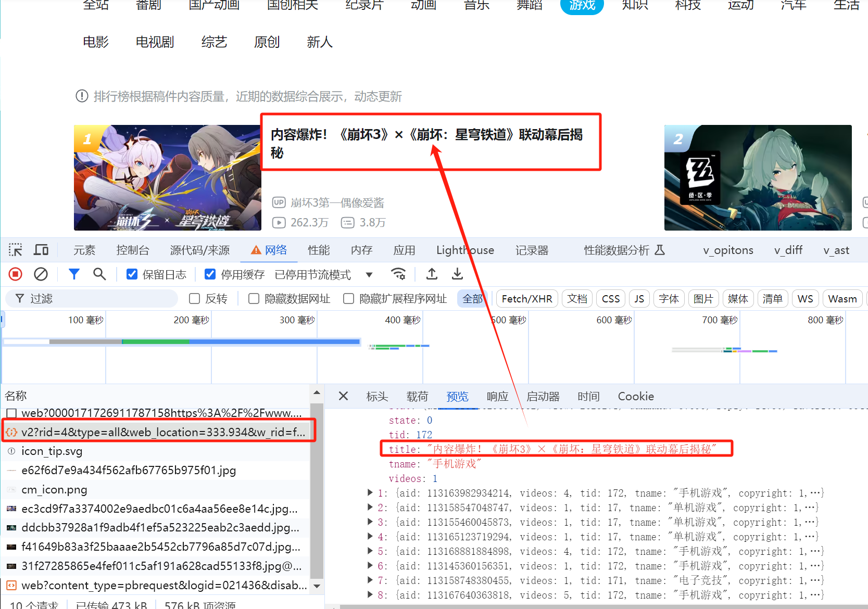Click the flask icon beside 性能数据分析
The width and height of the screenshot is (868, 609).
(660, 250)
